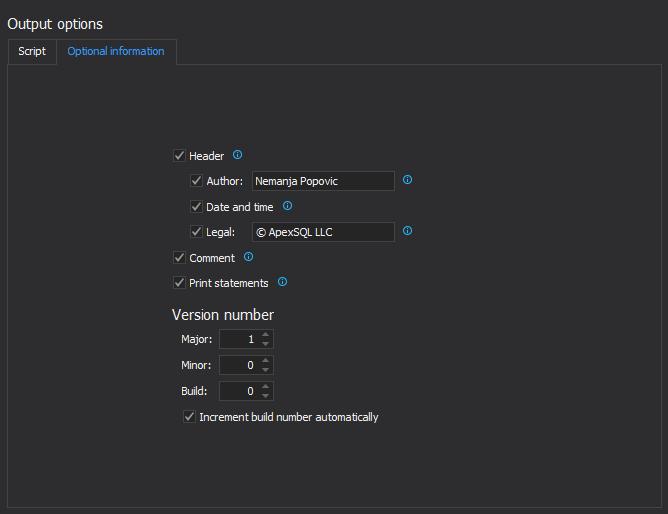Uncheck the Comment checkbox
The width and height of the screenshot is (668, 514).
point(179,258)
